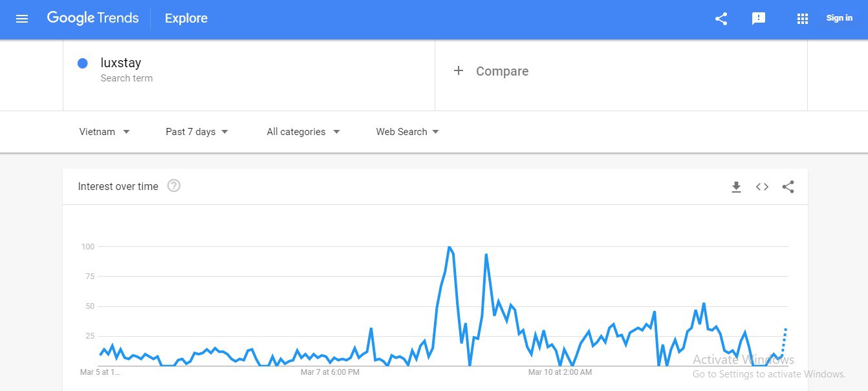Open the hamburger main menu
This screenshot has height=391, width=868.
(x=22, y=19)
